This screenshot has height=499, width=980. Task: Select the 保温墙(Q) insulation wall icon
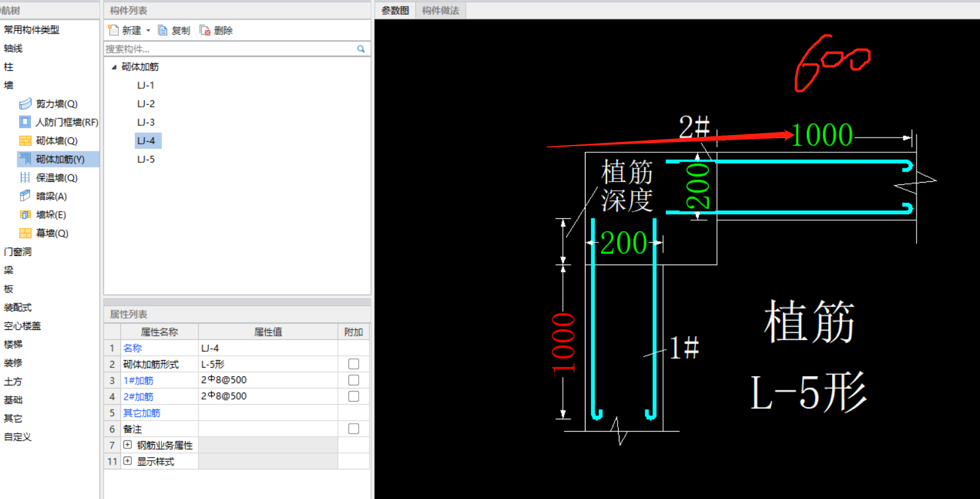click(x=25, y=178)
